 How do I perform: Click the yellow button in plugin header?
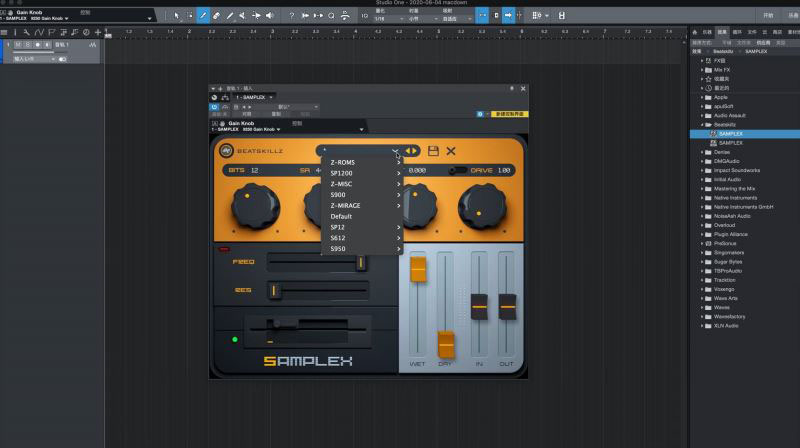pos(509,114)
